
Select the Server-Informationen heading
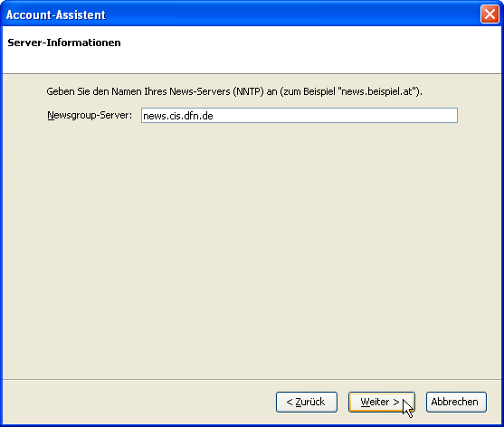click(64, 43)
